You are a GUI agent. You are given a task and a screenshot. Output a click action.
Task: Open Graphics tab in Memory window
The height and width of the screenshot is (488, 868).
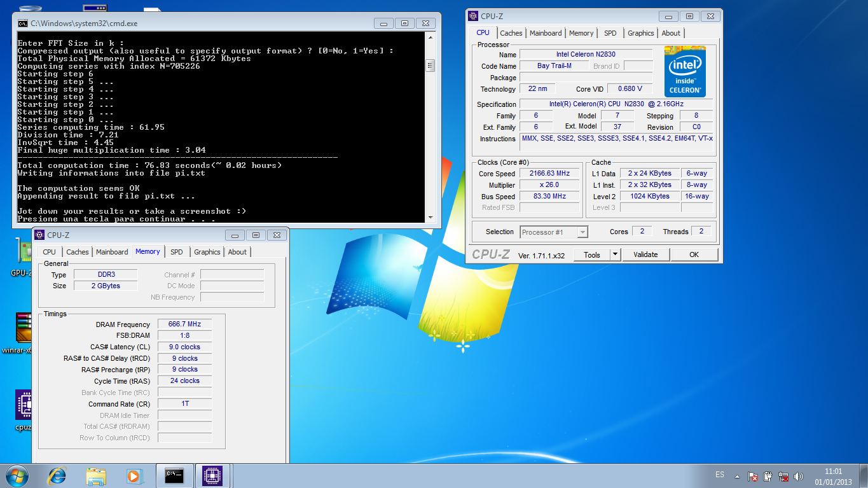(x=207, y=252)
